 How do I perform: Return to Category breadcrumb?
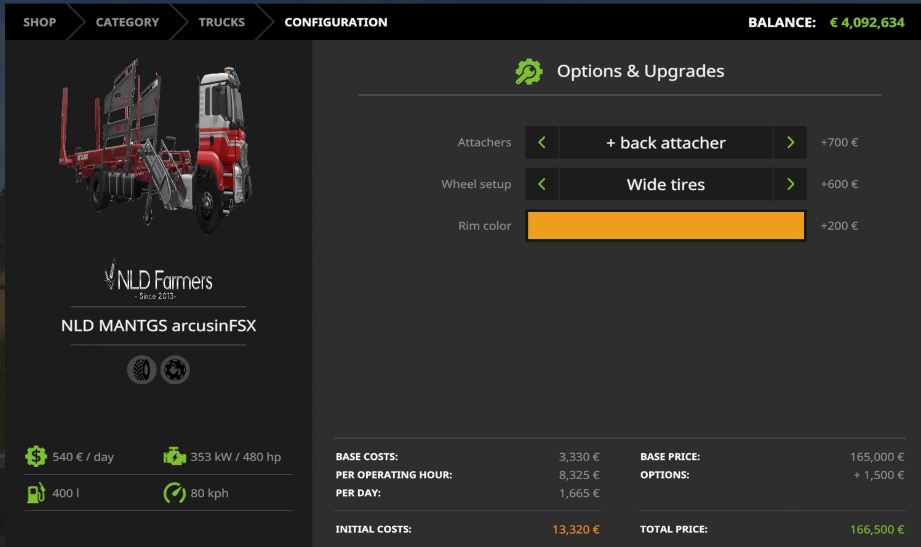pyautogui.click(x=127, y=22)
